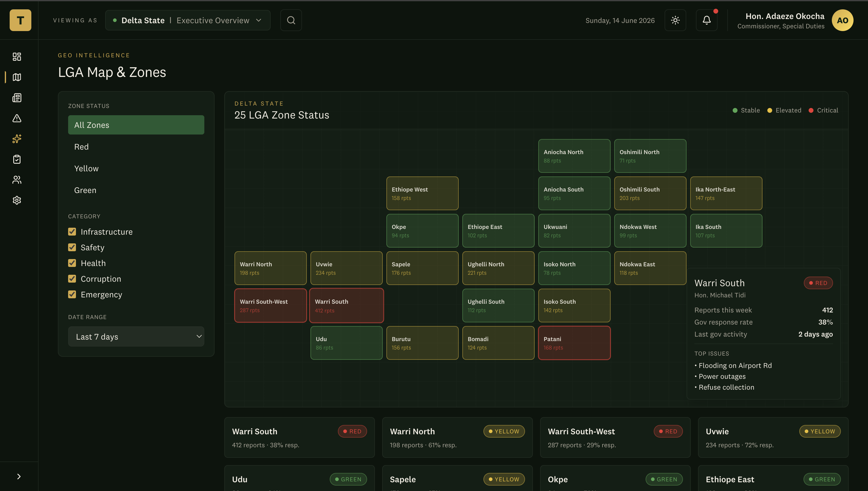Select the Oshimili North map tile
The height and width of the screenshot is (491, 868).
[650, 156]
